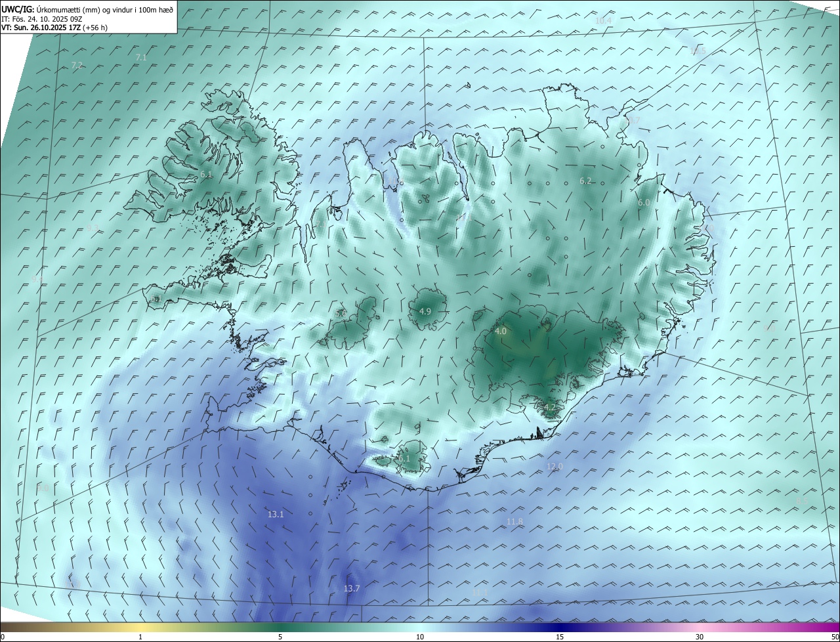Viewport: 840px width, 642px height.
Task: Click the 0 tick on the color scale
Action: click(x=3, y=637)
